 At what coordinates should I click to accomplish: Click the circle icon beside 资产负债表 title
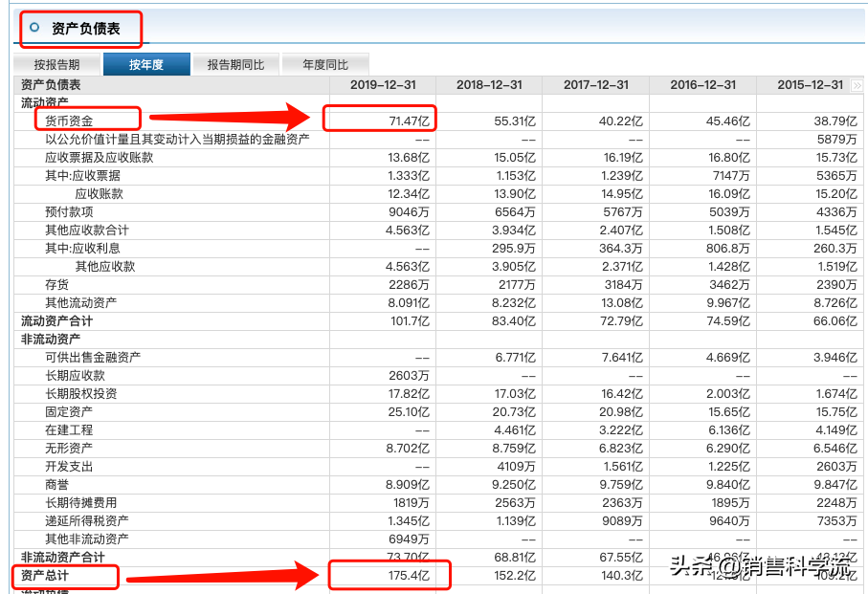tap(34, 27)
